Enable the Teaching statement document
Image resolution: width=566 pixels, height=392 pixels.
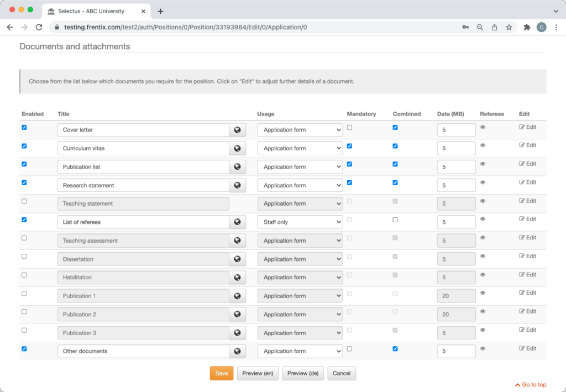(24, 201)
